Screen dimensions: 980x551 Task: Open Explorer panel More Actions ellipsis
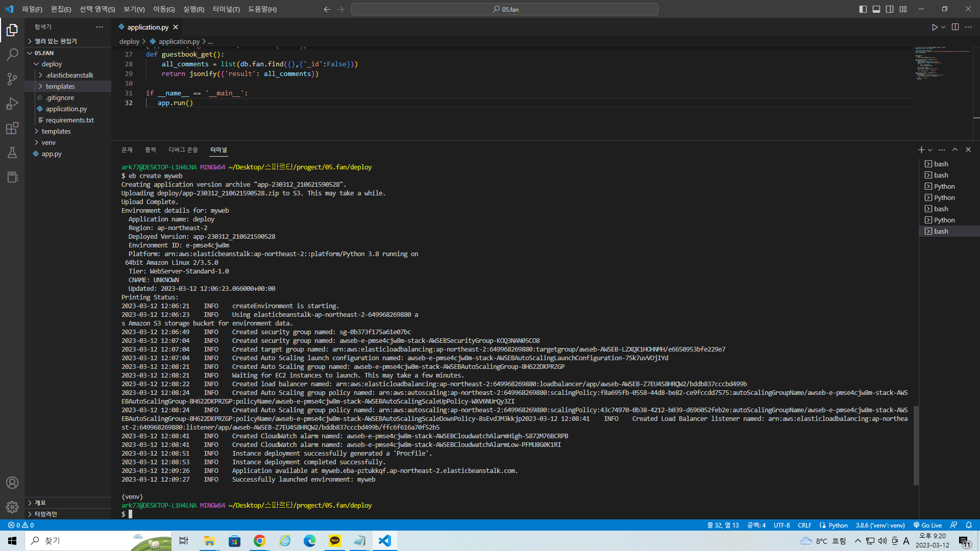(100, 27)
